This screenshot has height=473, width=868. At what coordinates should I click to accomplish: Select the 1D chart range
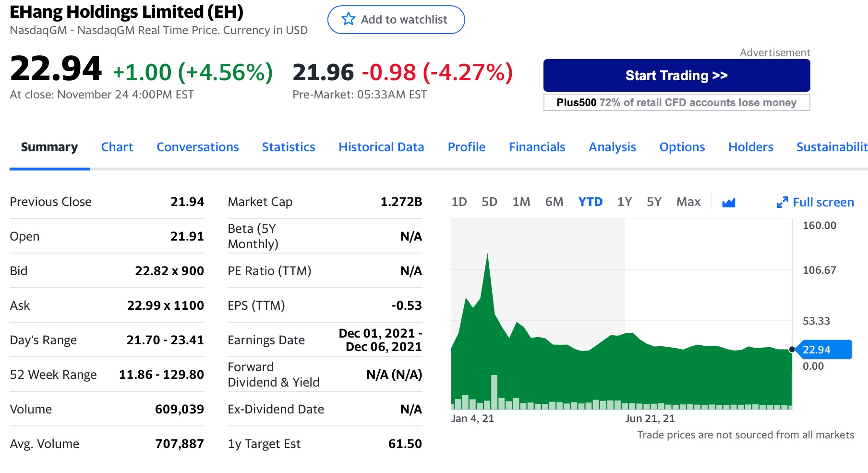(x=459, y=202)
